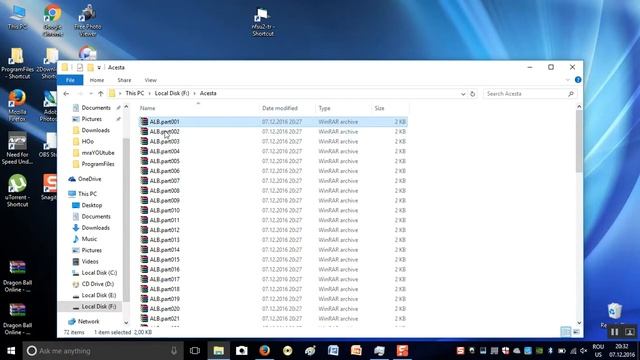Open Desktop under This PC
Image resolution: width=640 pixels, height=360 pixels.
pos(91,205)
